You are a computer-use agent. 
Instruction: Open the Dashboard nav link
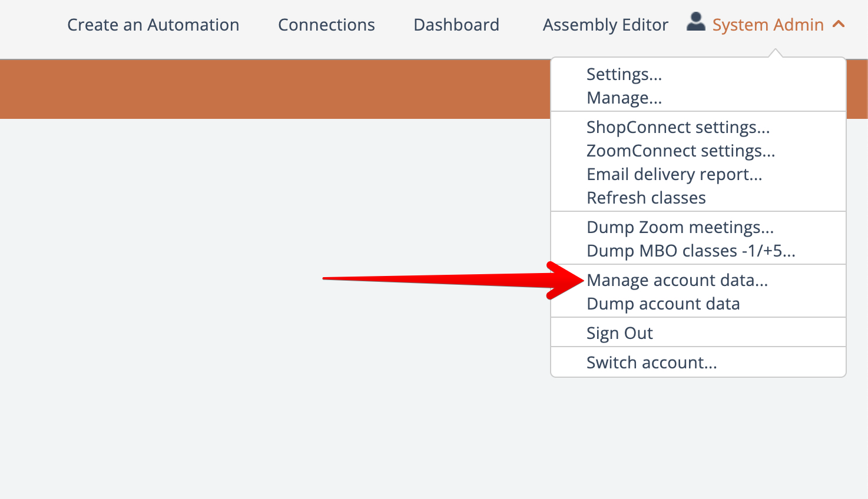[x=456, y=25]
